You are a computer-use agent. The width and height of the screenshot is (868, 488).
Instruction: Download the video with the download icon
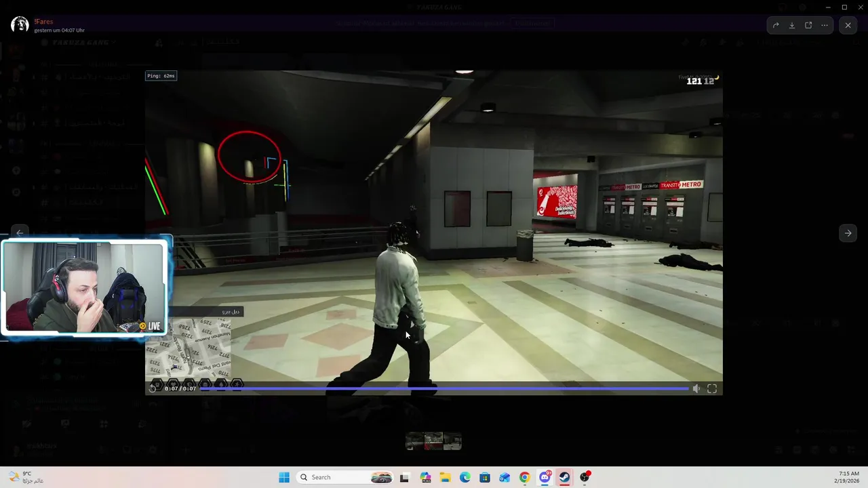click(x=792, y=25)
